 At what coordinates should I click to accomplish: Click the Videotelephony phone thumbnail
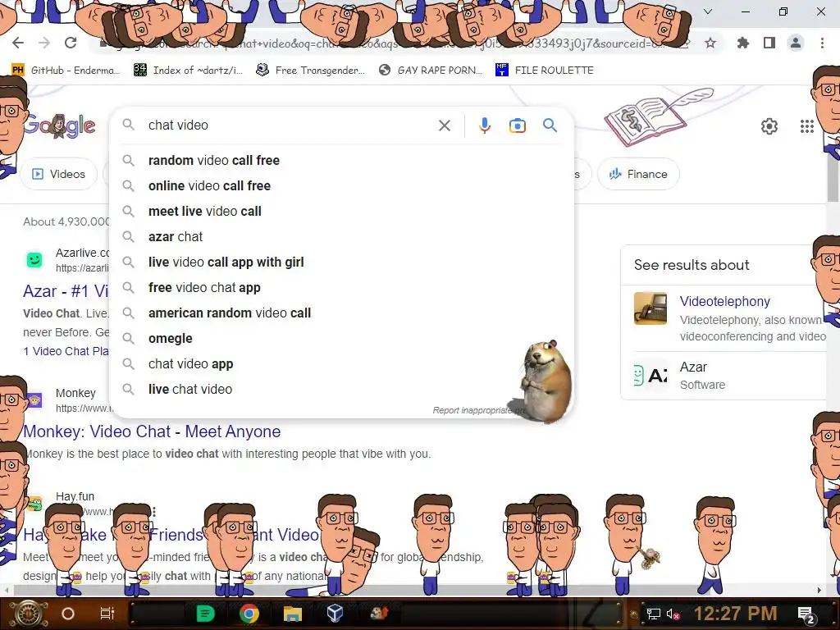click(x=651, y=308)
